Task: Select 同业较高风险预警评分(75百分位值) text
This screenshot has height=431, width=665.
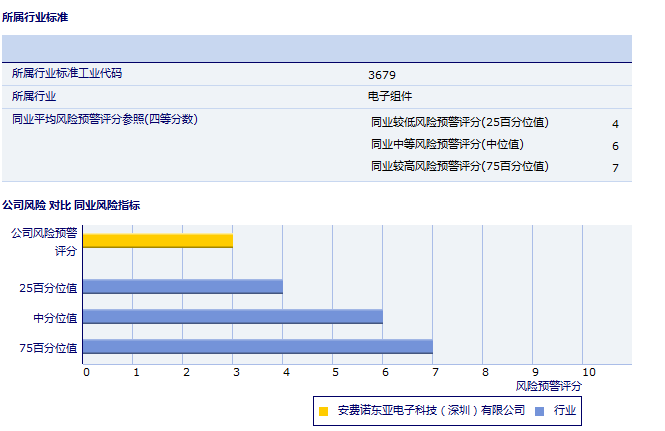Action: click(460, 167)
